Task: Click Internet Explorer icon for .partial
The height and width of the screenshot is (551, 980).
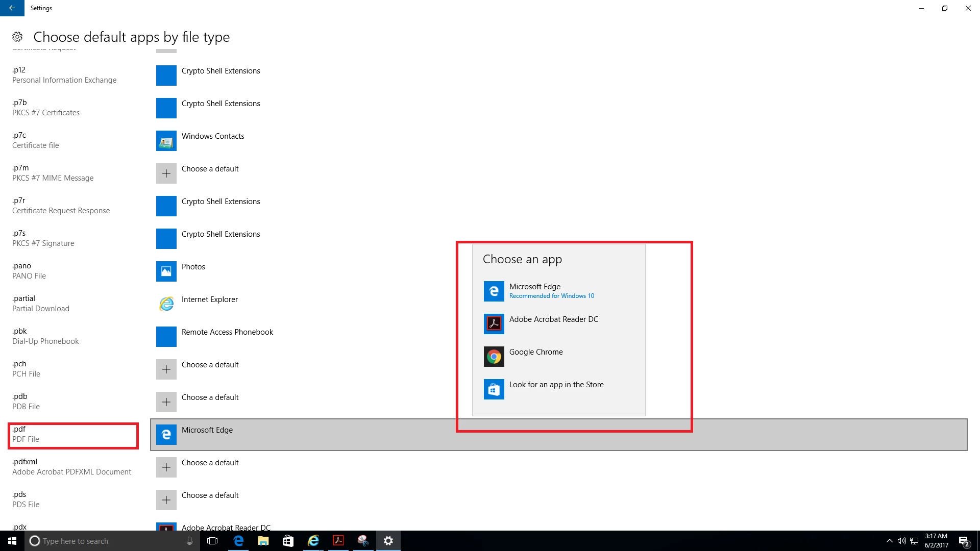Action: click(166, 304)
